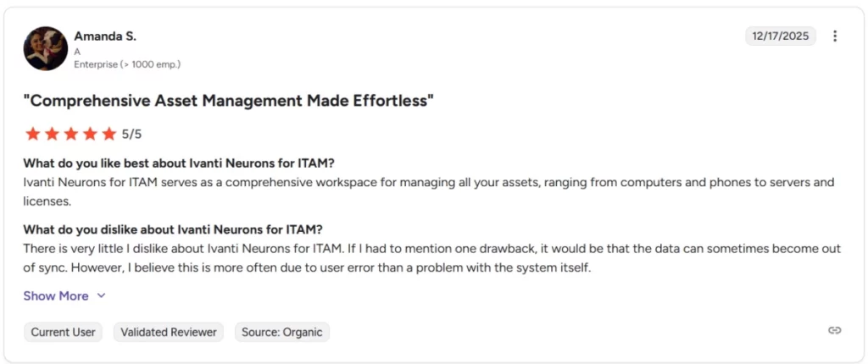Open Amanda S.'s profile picture
868x364 pixels.
pos(46,48)
